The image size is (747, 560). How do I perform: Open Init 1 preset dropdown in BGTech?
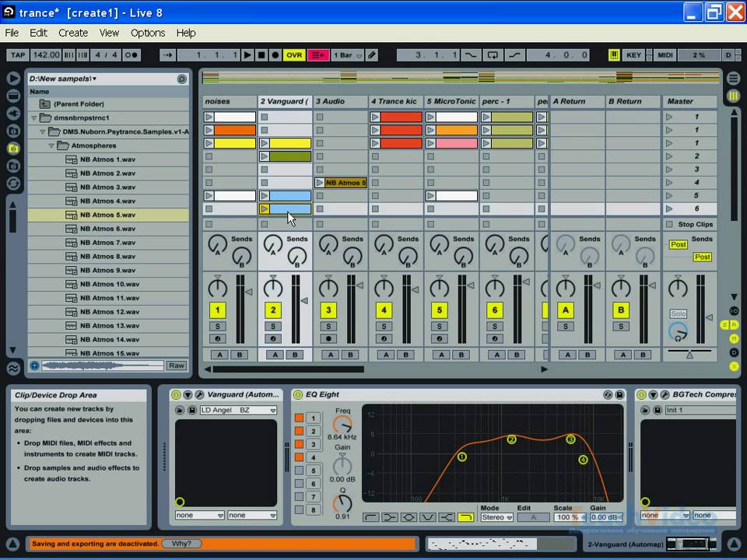(x=700, y=410)
